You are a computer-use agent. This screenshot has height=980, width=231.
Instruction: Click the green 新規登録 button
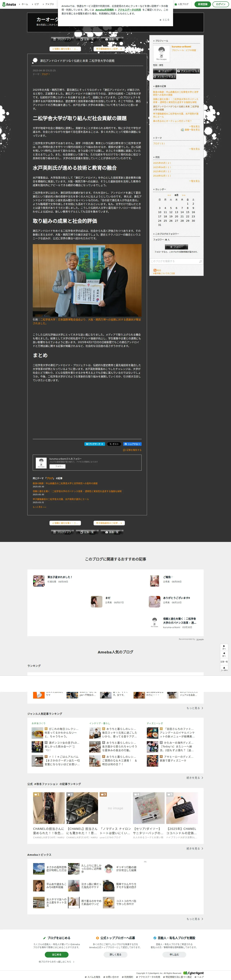click(202, 4)
